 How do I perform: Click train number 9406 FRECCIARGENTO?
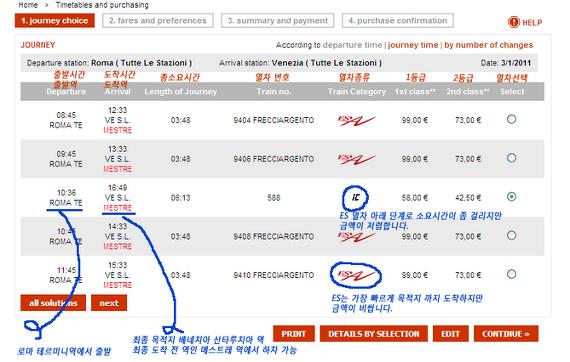(274, 159)
